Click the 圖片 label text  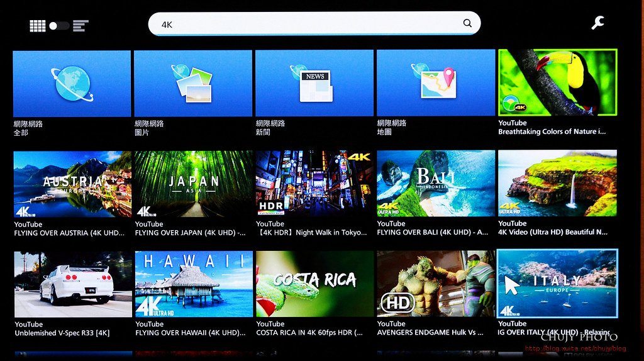point(142,132)
